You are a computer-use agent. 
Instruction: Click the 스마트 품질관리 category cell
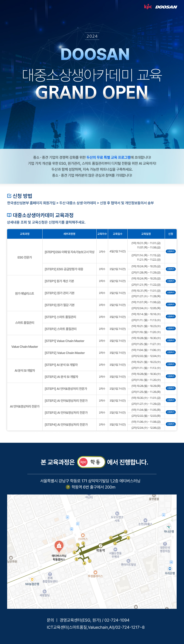(25, 323)
